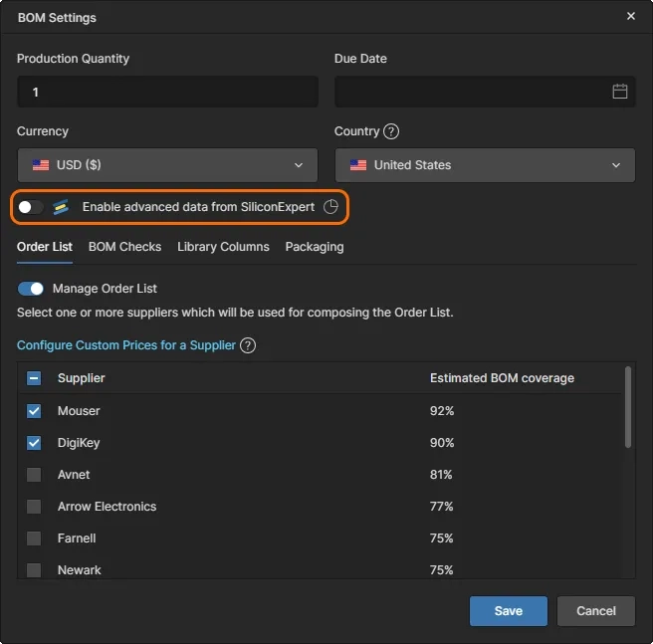Click the US flag in Country field
The width and height of the screenshot is (653, 644).
point(358,165)
